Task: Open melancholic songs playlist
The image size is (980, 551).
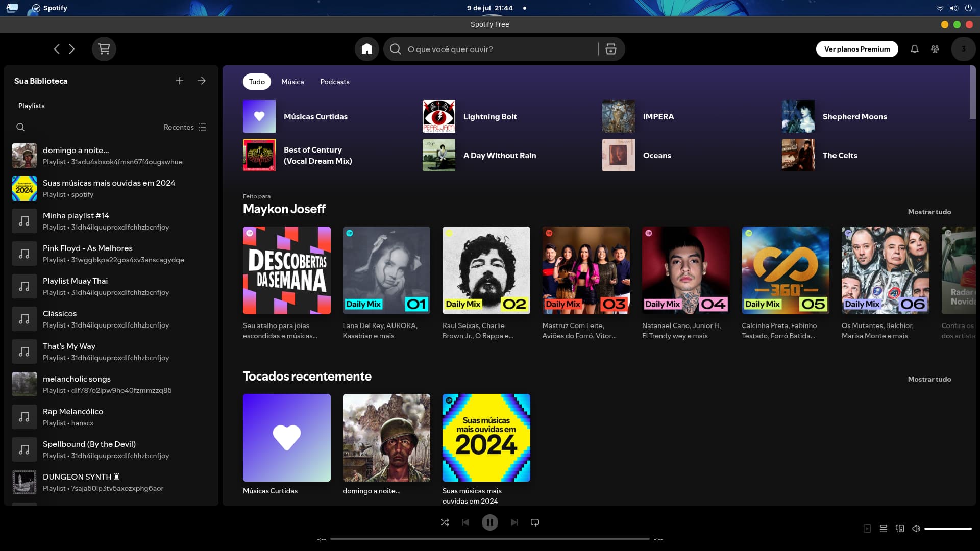Action: (111, 384)
